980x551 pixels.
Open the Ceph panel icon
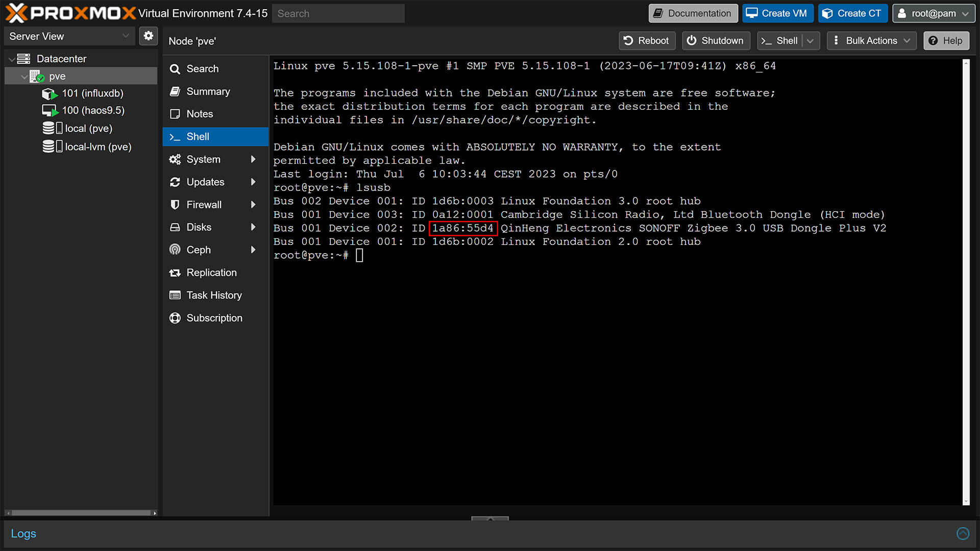pos(175,249)
